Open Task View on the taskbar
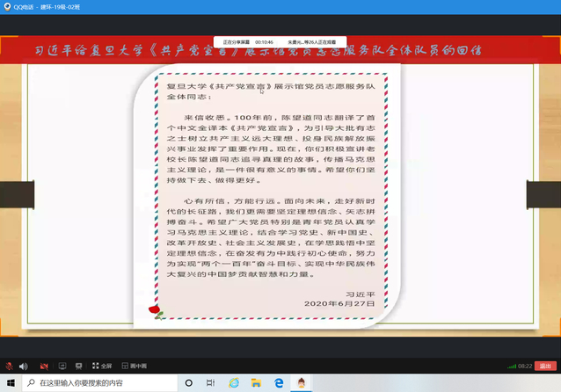Viewport: 561px width, 392px height. (x=212, y=383)
